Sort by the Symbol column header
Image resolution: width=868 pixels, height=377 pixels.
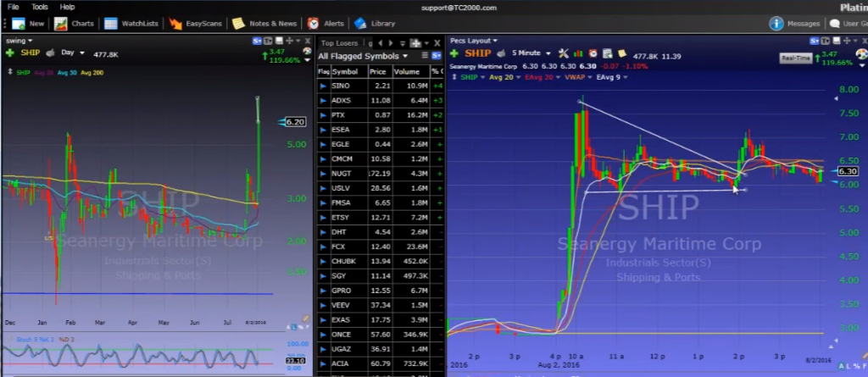[348, 72]
